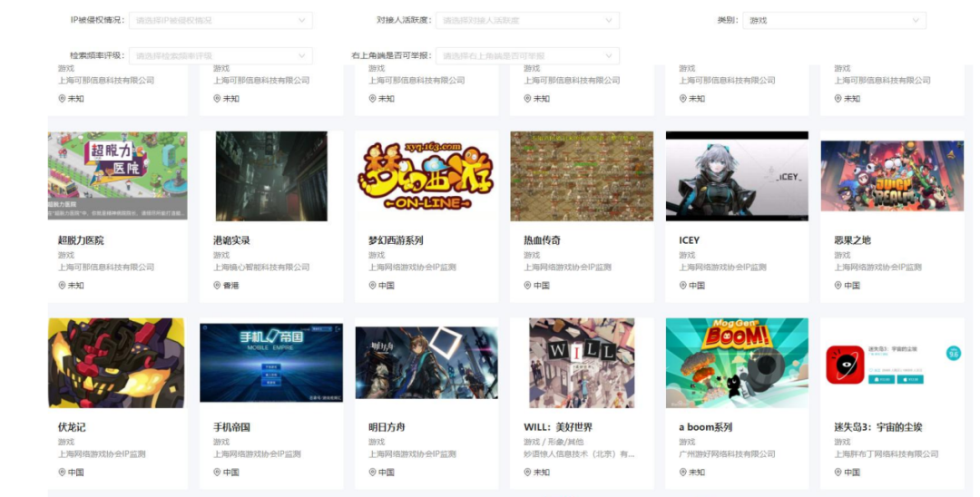Open the 梦幻西游系列 title link
The image size is (980, 497).
coord(396,240)
